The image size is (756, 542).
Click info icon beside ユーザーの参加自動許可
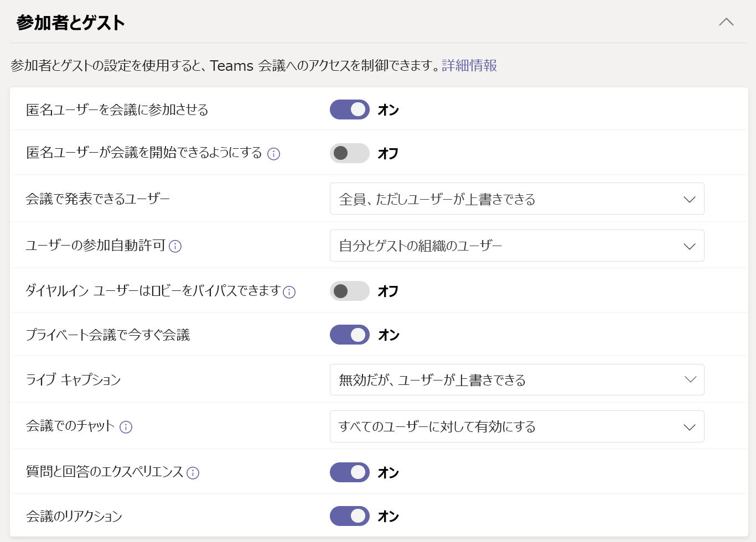pos(175,246)
